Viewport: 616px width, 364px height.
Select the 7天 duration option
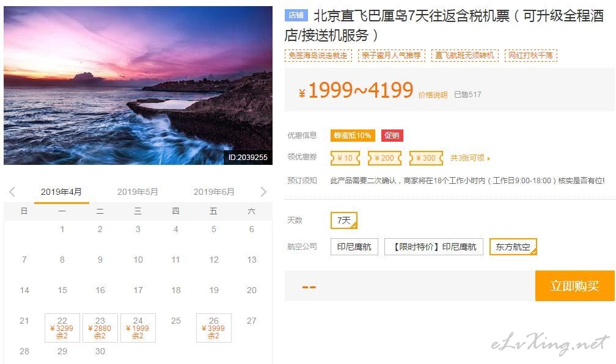pos(344,220)
